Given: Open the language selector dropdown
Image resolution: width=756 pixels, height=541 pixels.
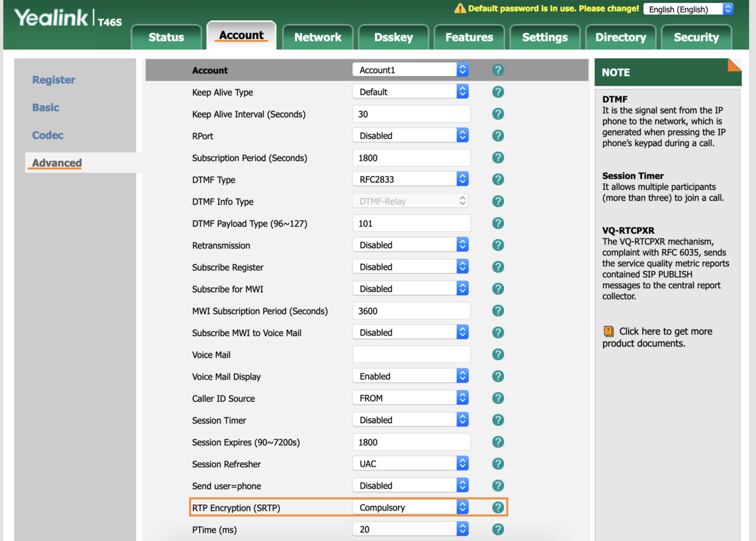Looking at the screenshot, I should (x=688, y=9).
